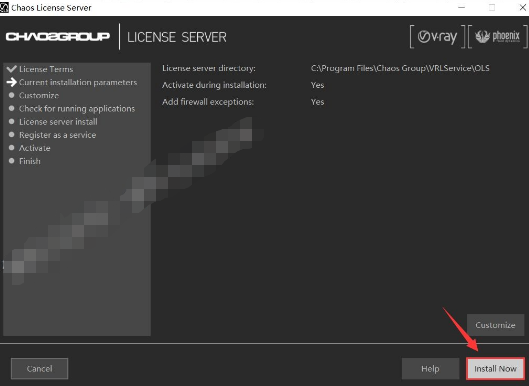Open the Help button

pyautogui.click(x=430, y=368)
